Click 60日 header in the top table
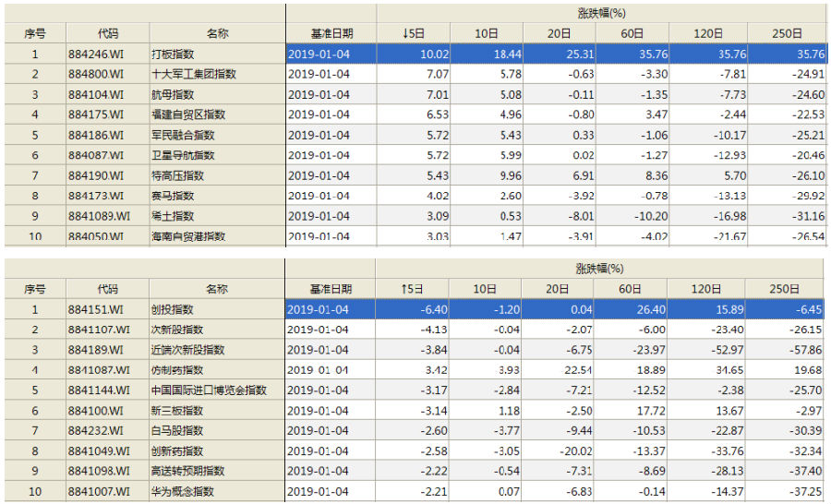The image size is (831, 504). point(632,33)
